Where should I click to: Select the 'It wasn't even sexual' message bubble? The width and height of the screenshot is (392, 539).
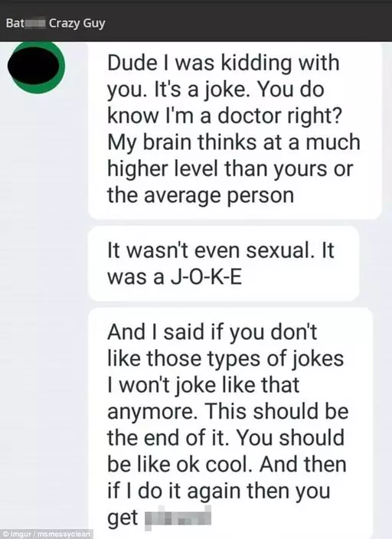click(224, 263)
